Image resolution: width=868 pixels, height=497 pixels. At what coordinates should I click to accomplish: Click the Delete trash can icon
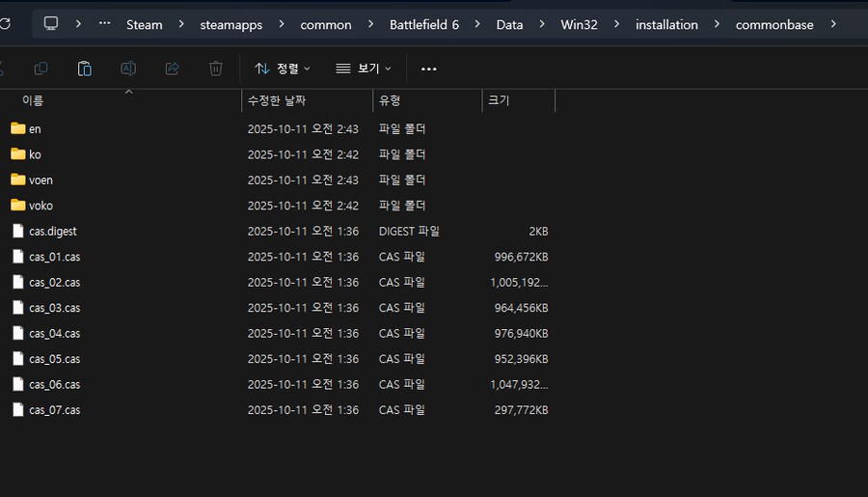(216, 69)
